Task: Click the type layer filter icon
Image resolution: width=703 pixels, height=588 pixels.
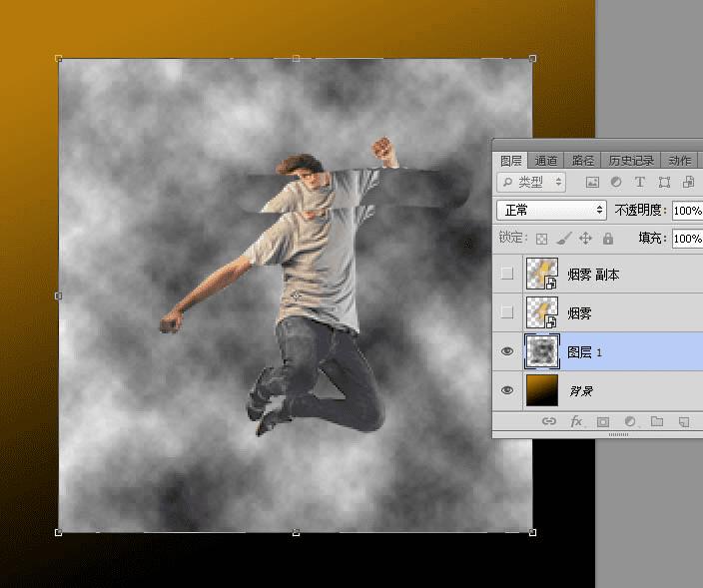Action: point(639,183)
